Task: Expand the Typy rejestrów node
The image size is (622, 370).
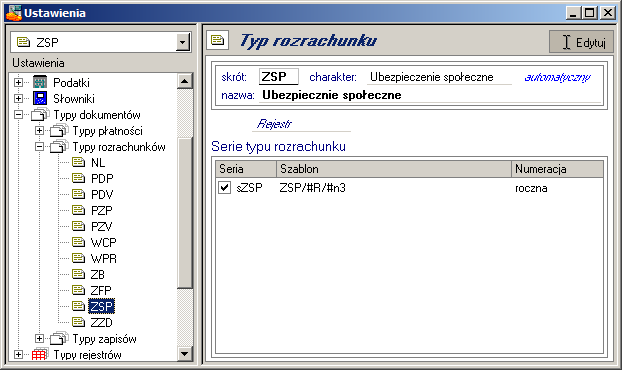Action: 18,355
